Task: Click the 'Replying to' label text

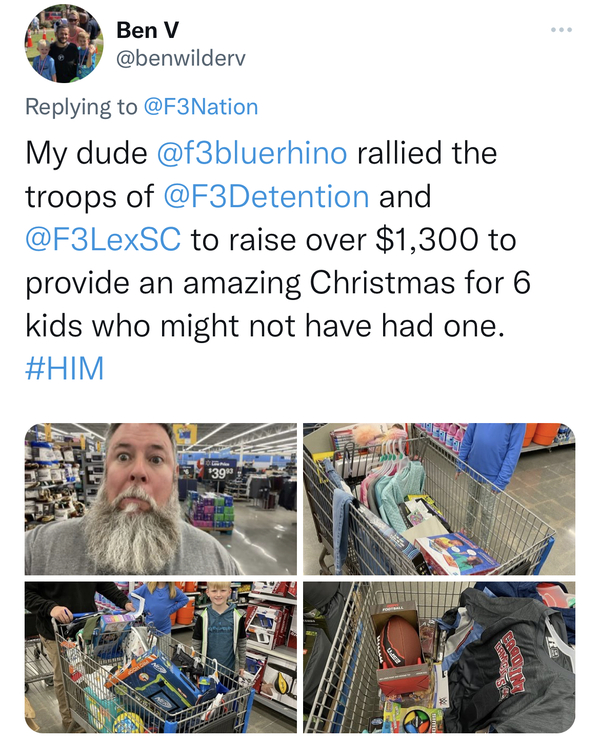Action: coord(81,107)
